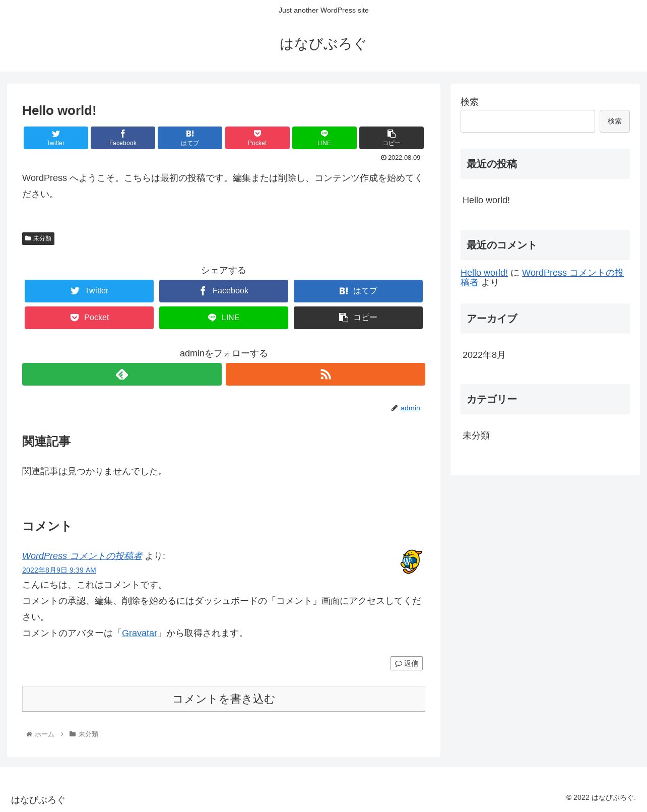647x812 pixels.
Task: Click コメントを書き込む to write a comment
Action: coord(224,699)
